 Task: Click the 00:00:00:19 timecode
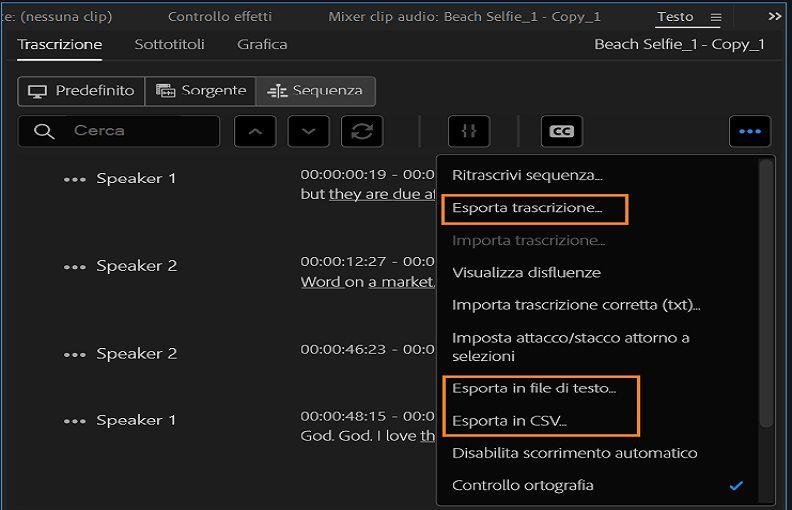pyautogui.click(x=343, y=175)
